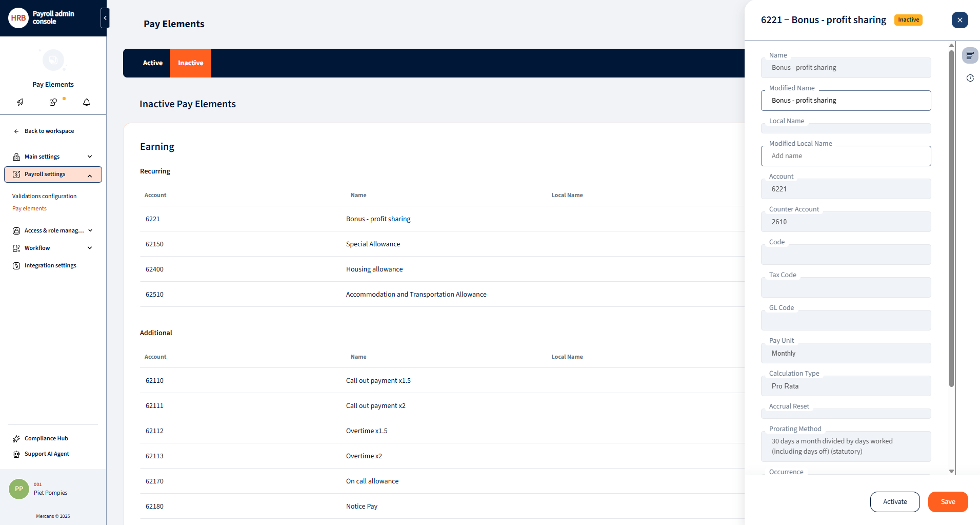Click the Activate button
Viewport: 980px width, 525px height.
point(894,502)
